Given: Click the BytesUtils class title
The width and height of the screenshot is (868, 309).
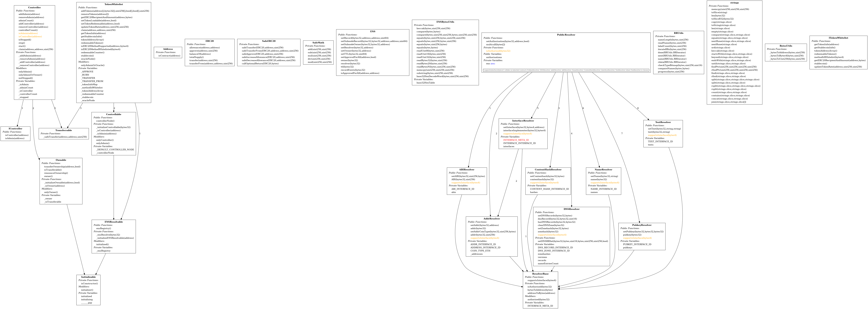Looking at the screenshot, I should 786,46.
